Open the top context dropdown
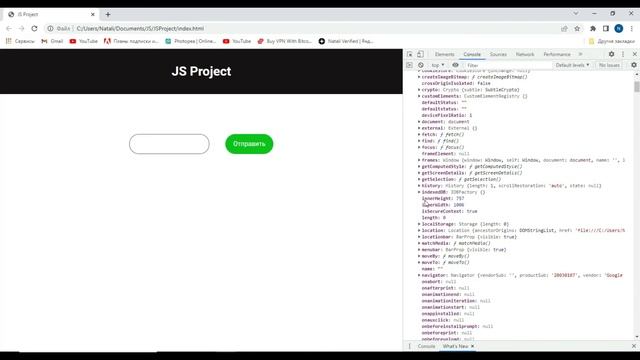 [438, 65]
